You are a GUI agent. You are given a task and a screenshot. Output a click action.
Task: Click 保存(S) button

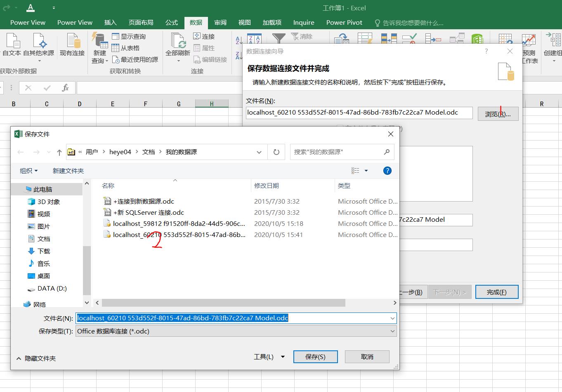[x=316, y=357]
